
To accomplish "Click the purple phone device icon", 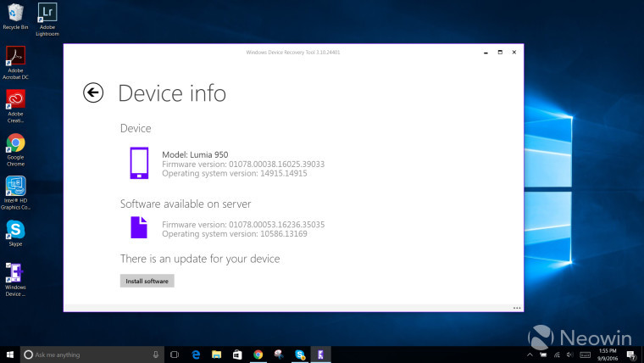I will point(139,163).
